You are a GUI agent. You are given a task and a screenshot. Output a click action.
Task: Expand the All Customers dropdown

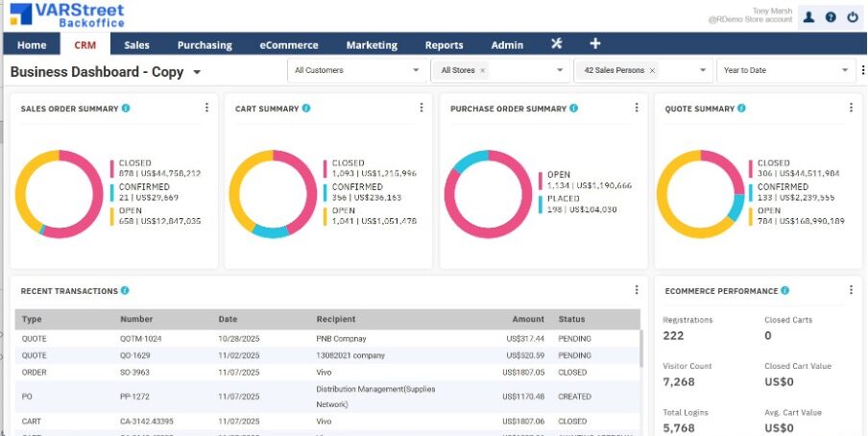point(416,70)
